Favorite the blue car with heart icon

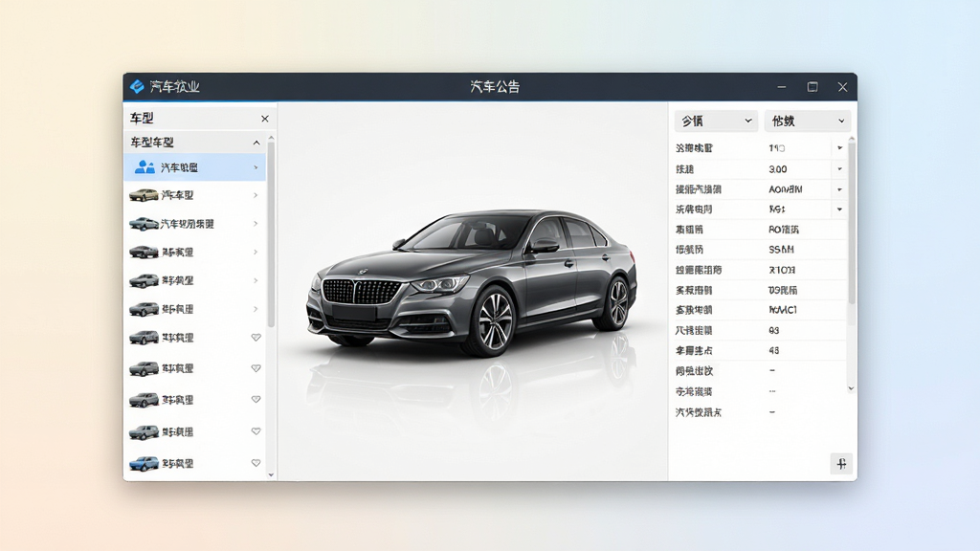tap(256, 463)
